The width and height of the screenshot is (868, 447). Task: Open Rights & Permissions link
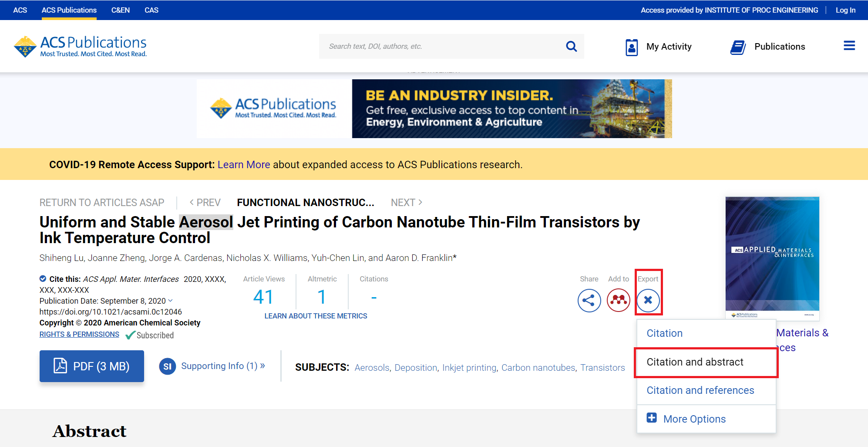coord(79,334)
